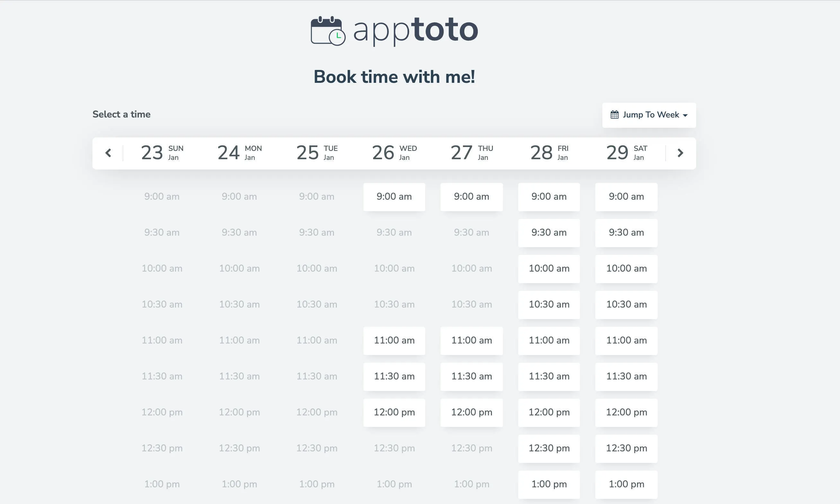This screenshot has height=504, width=840.
Task: Select 9:30 am on Friday January 28
Action: [x=549, y=233]
